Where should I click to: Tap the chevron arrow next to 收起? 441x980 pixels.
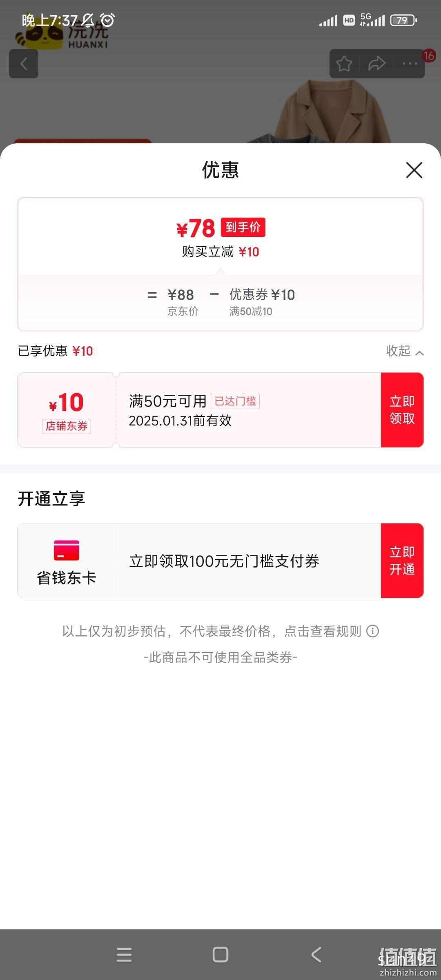click(419, 353)
